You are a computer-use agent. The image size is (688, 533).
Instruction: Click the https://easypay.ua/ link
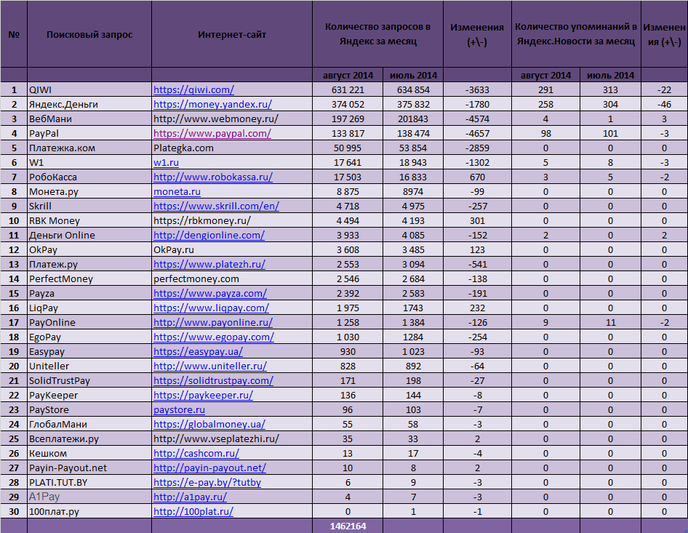click(198, 351)
